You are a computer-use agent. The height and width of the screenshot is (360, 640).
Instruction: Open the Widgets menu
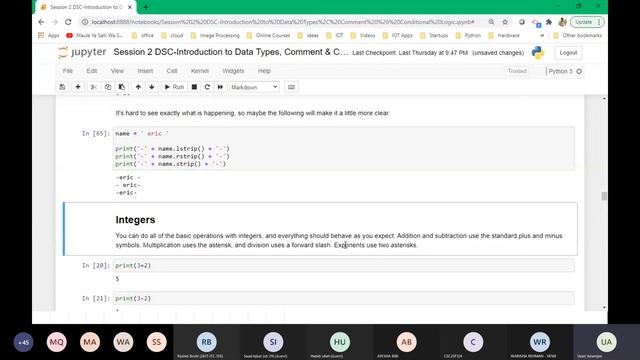click(x=233, y=71)
